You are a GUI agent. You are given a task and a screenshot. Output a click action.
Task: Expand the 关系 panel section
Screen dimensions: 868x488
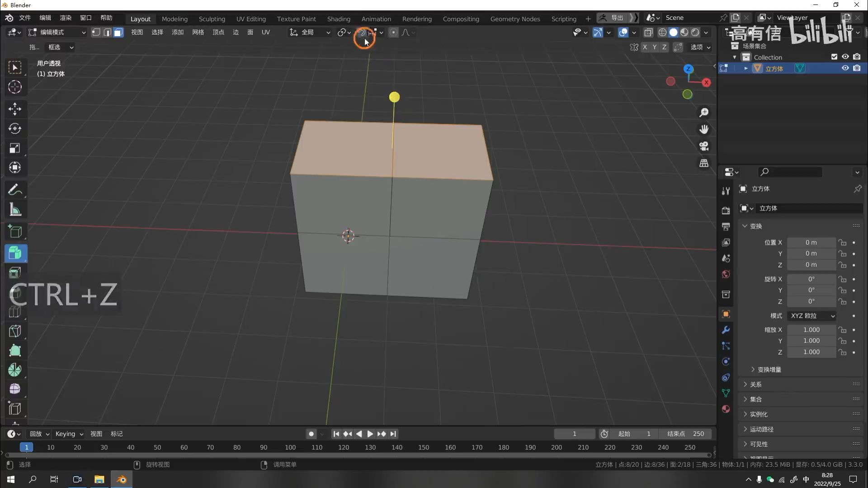[755, 385]
